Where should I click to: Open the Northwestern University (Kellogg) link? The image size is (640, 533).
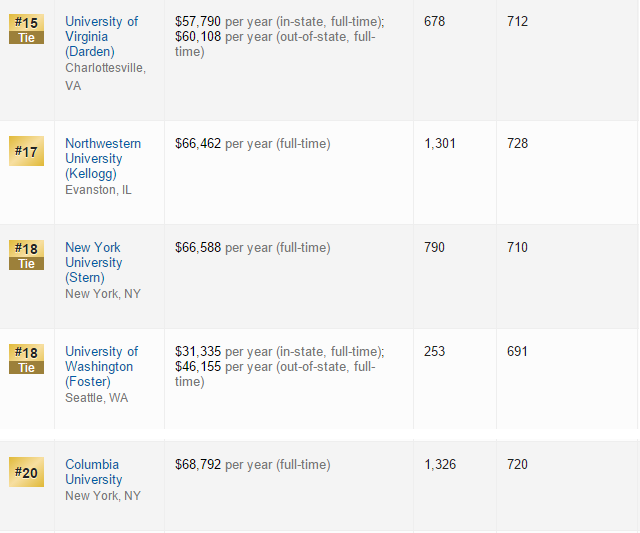102,158
